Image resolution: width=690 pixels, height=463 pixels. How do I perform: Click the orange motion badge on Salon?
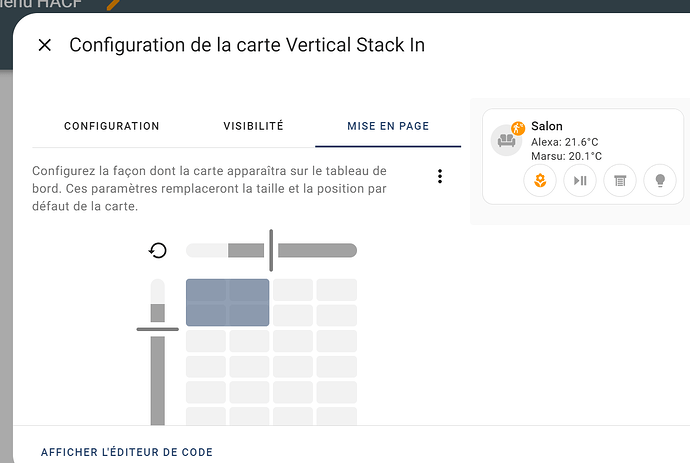pos(518,128)
